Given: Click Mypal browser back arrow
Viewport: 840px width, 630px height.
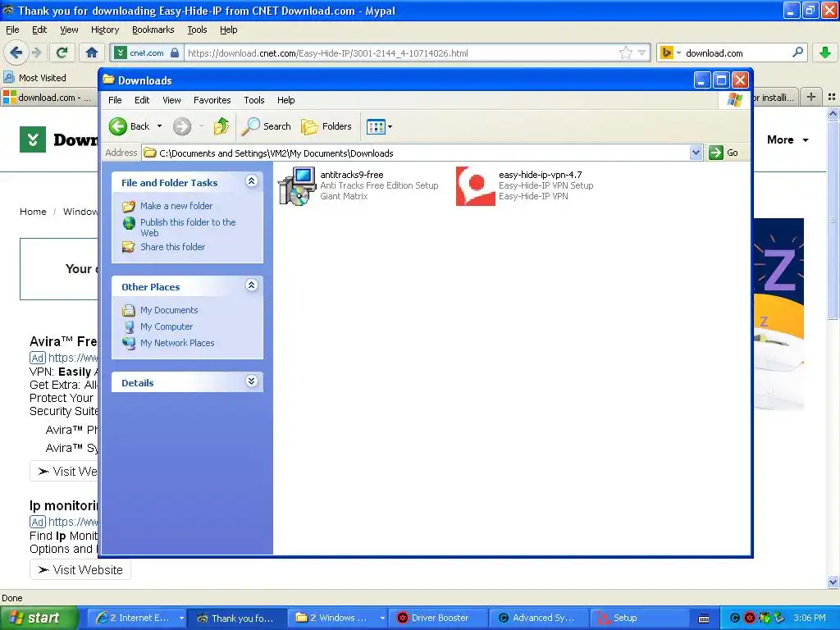Looking at the screenshot, I should tap(16, 52).
